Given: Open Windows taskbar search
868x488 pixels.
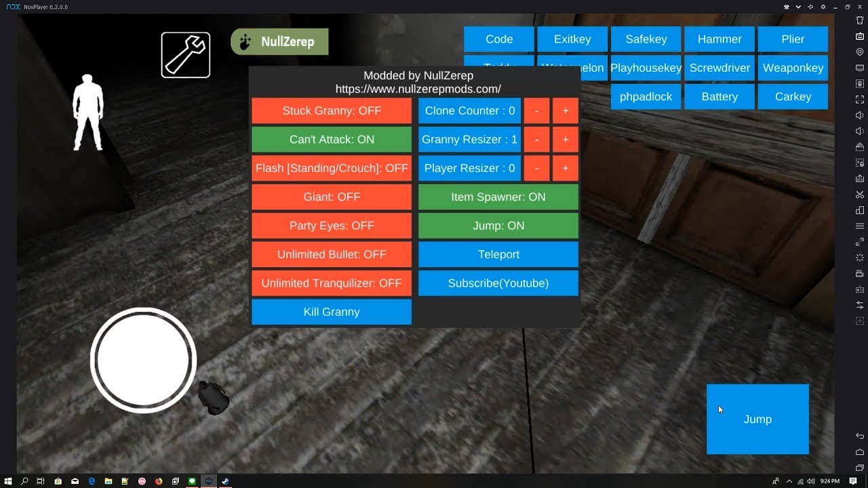Looking at the screenshot, I should (x=24, y=481).
